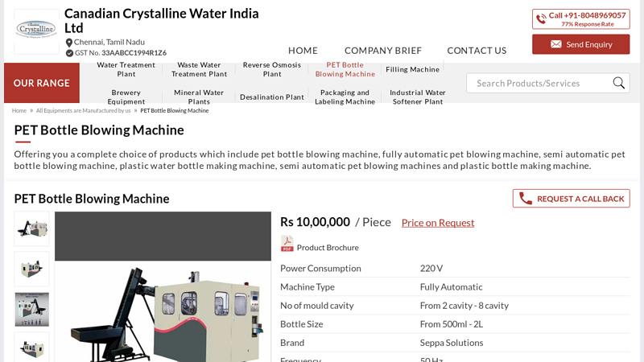Click the OUR RANGE button

click(x=42, y=83)
